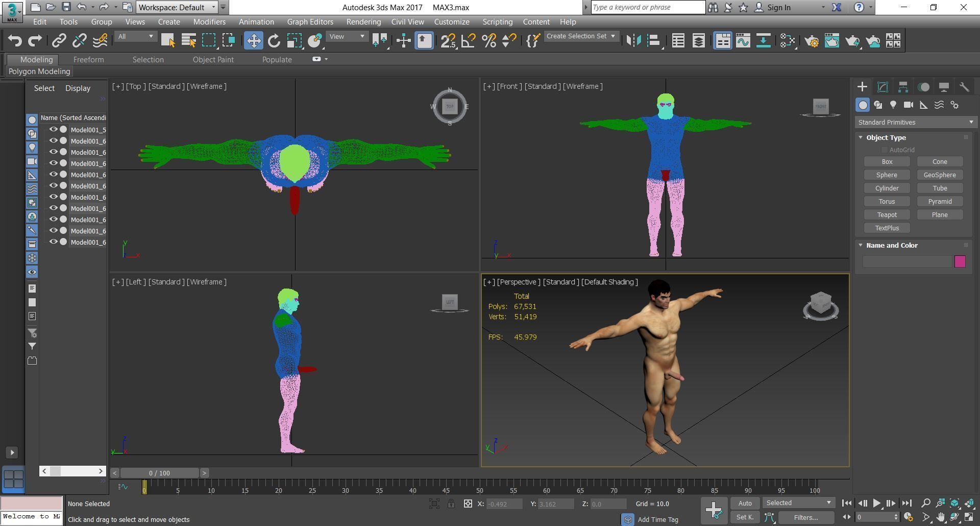Toggle Window/Crossing selection mode
Screen dimensions: 980x526
pyautogui.click(x=229, y=41)
